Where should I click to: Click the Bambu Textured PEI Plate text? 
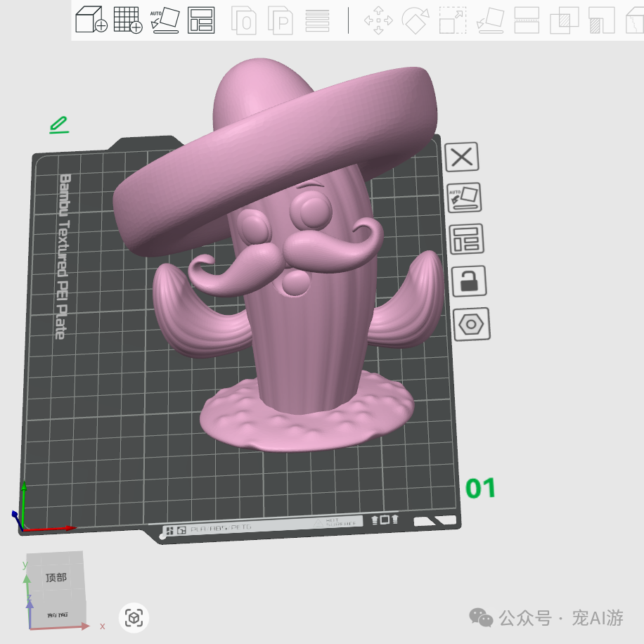63,257
